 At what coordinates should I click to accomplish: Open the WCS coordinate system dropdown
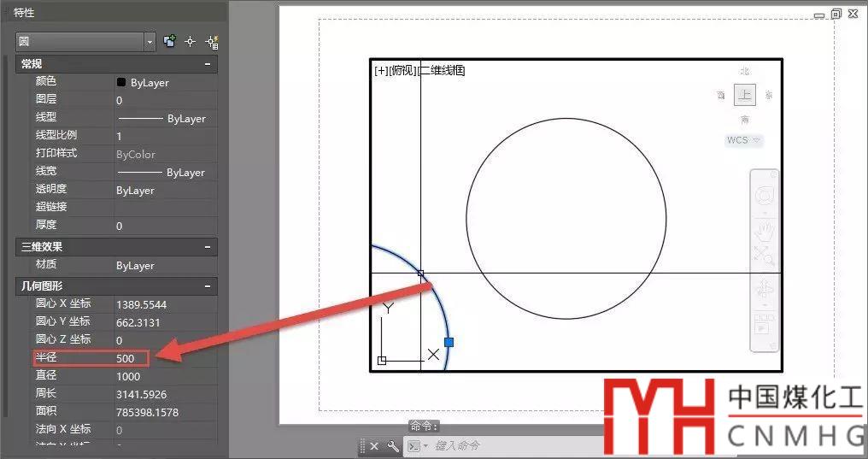pyautogui.click(x=744, y=140)
